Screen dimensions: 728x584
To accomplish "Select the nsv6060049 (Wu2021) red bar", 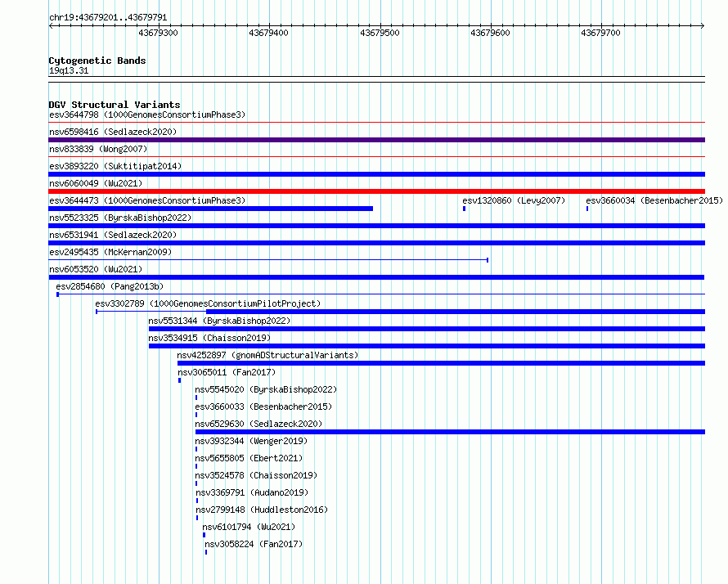I will click(x=376, y=191).
